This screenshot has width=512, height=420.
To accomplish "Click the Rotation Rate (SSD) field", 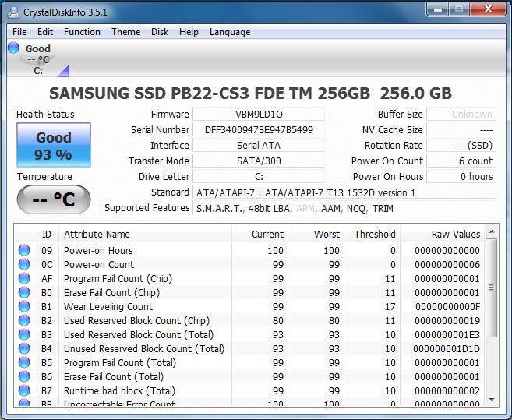I will (461, 146).
